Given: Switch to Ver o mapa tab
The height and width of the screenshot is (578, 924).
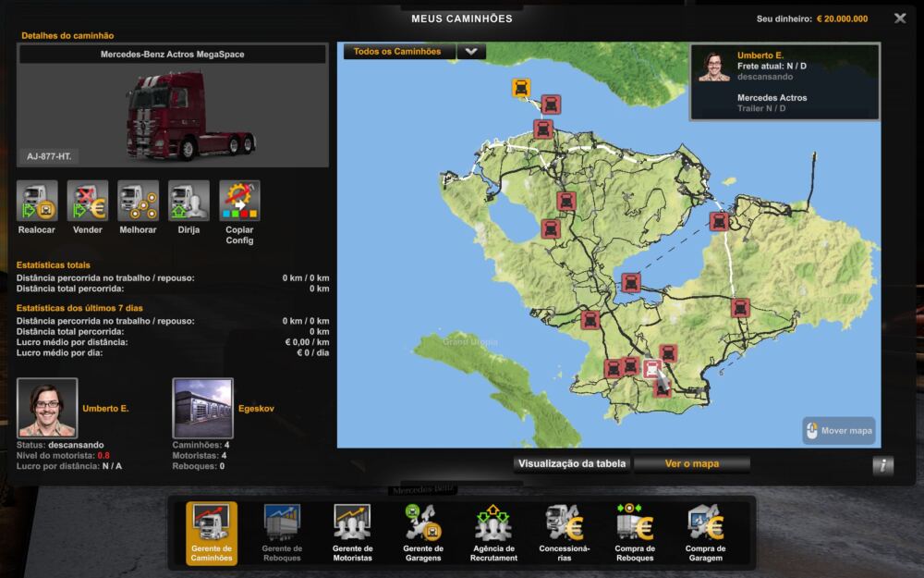Looking at the screenshot, I should point(692,463).
